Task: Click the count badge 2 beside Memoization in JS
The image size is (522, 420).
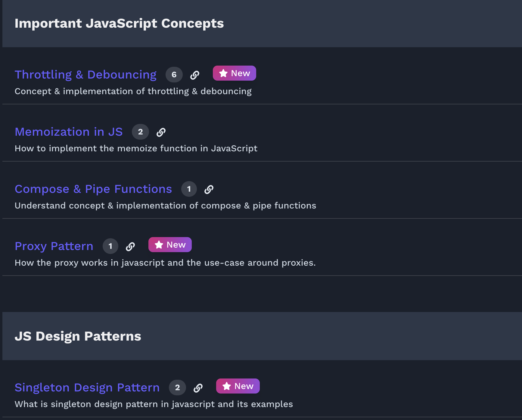Action: coord(140,132)
